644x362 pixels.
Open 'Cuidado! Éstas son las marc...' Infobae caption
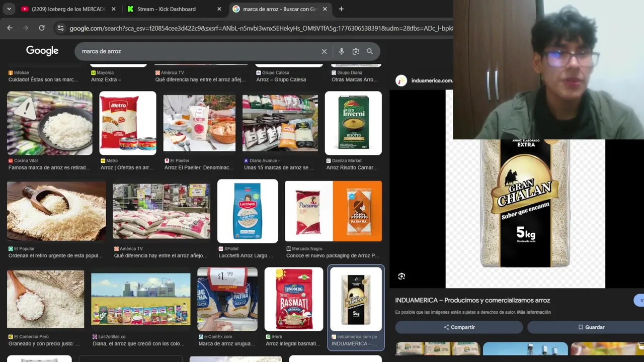tap(43, 79)
